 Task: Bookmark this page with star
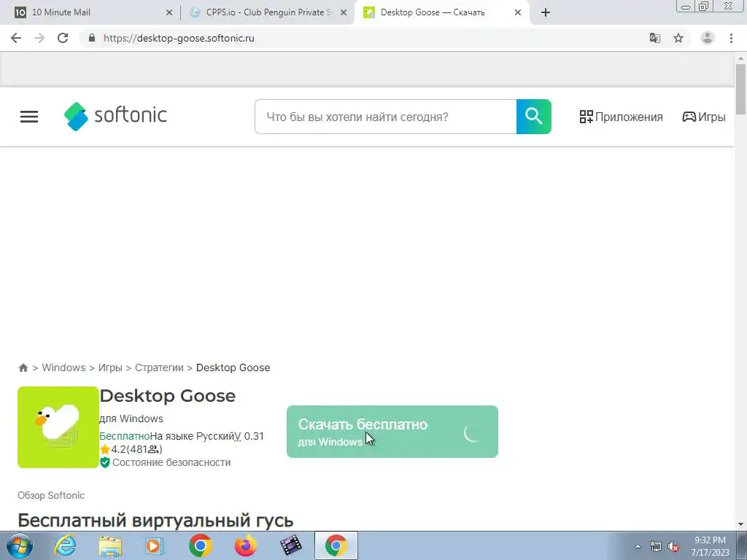tap(678, 38)
